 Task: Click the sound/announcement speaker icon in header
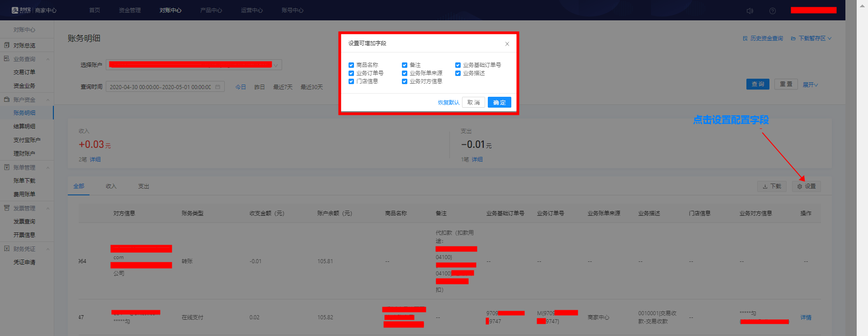click(x=750, y=11)
